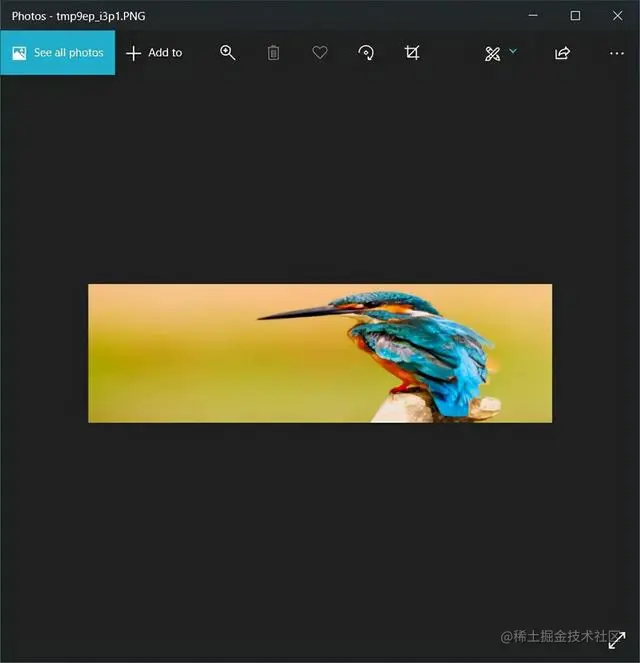Enter full screen via diagonal arrows icon
This screenshot has width=640, height=663.
point(617,640)
